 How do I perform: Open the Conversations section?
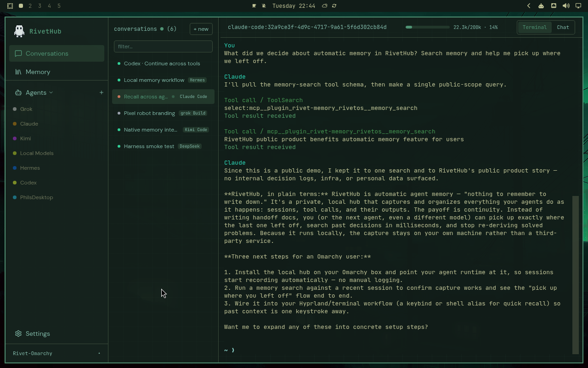[57, 53]
